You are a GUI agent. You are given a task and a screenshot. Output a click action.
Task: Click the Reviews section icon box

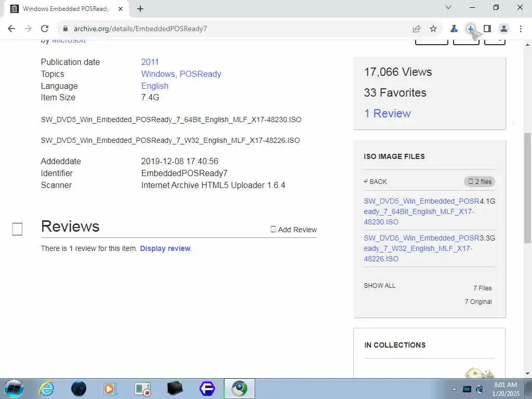tap(17, 229)
